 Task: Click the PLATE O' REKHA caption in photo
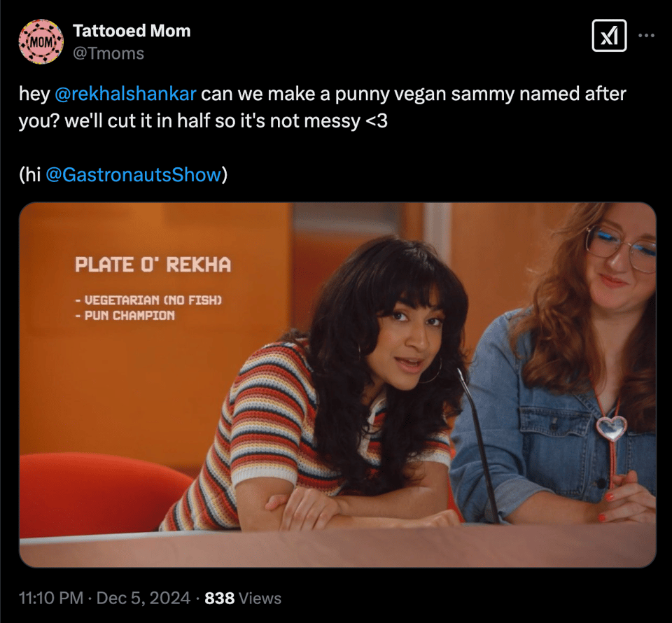[153, 265]
